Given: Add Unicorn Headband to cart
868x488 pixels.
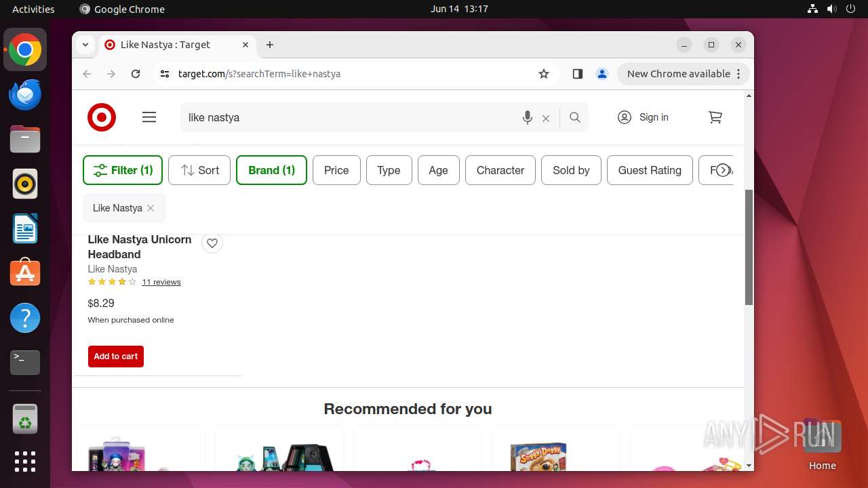Looking at the screenshot, I should [116, 357].
